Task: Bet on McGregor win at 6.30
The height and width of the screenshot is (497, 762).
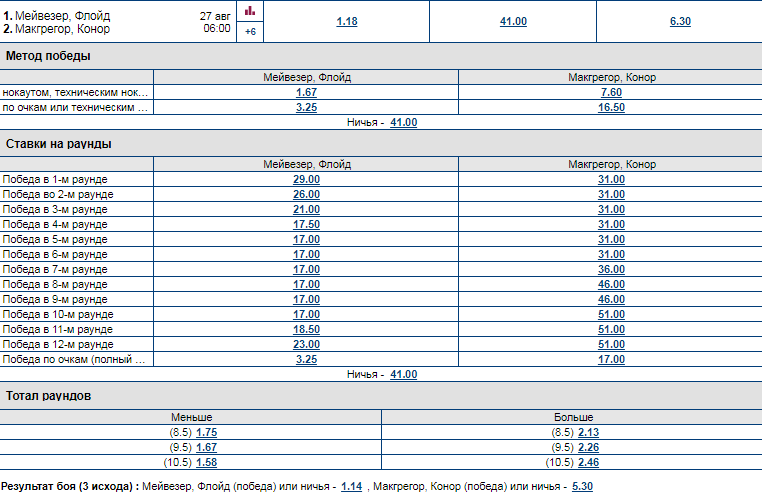Action: pyautogui.click(x=680, y=21)
